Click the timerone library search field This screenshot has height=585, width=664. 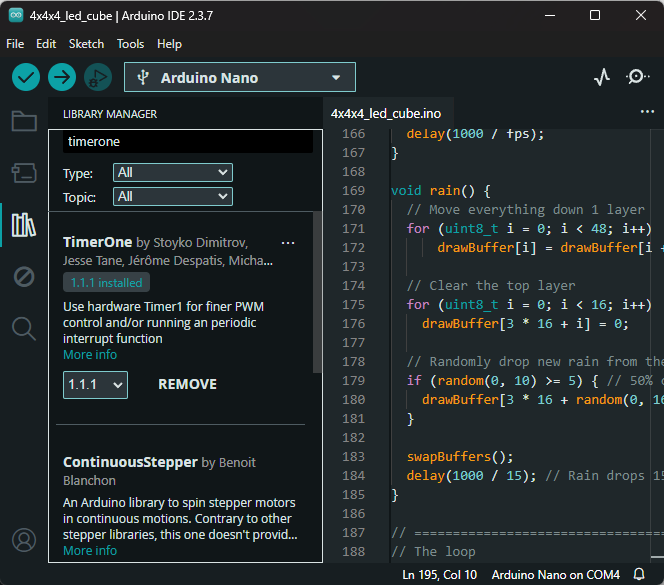(187, 142)
